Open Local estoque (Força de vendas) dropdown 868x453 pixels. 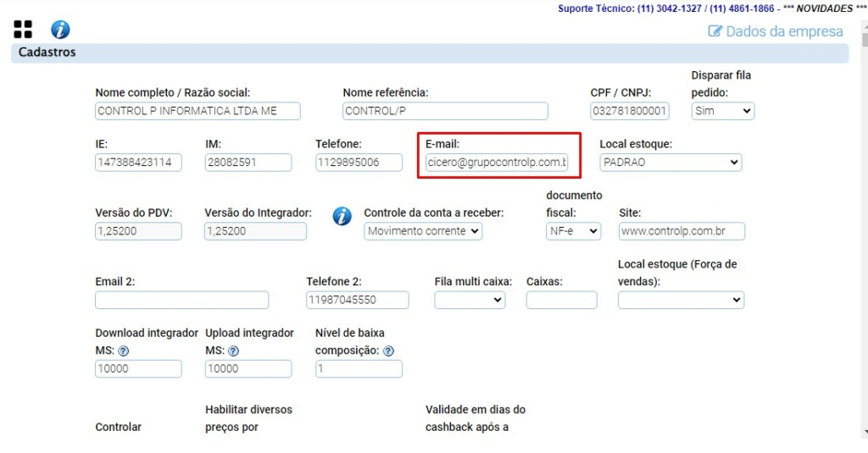[x=681, y=300]
